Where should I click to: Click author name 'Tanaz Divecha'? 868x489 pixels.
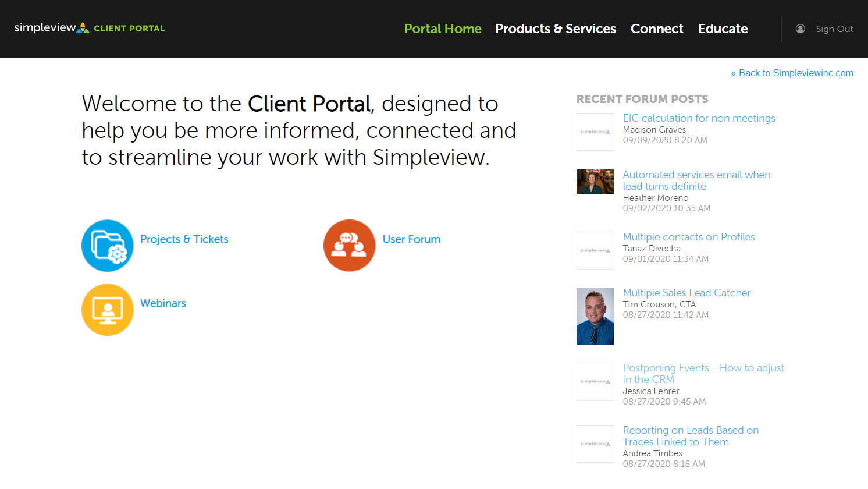(x=652, y=249)
